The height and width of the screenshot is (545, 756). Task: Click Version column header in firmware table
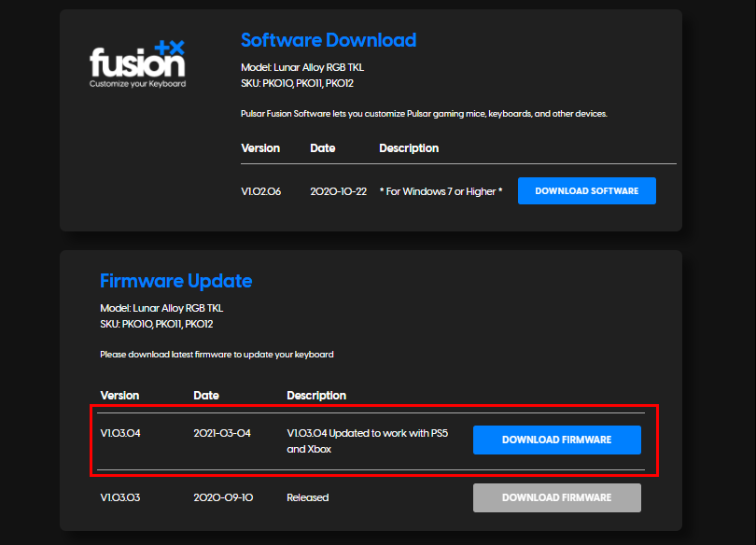tap(119, 396)
